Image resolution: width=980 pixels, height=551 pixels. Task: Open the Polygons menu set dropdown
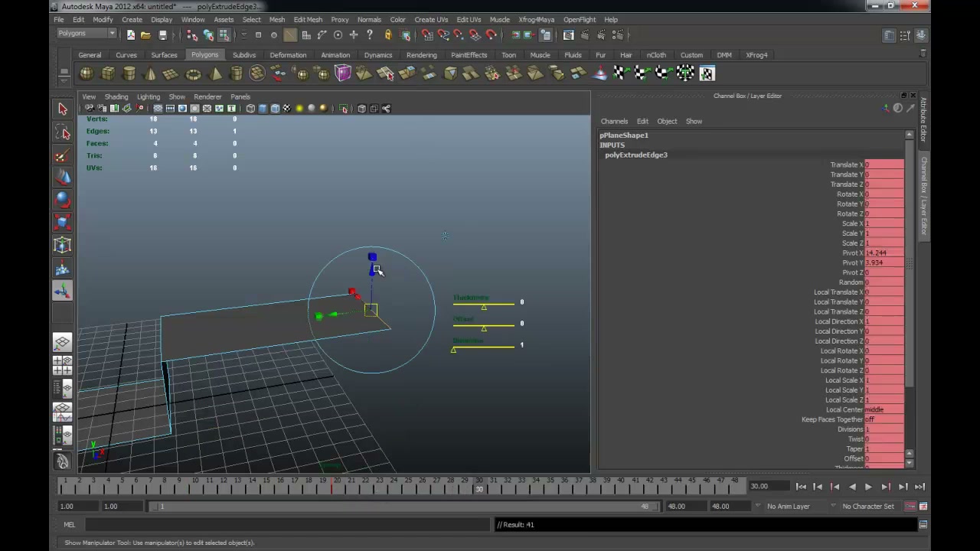[87, 34]
